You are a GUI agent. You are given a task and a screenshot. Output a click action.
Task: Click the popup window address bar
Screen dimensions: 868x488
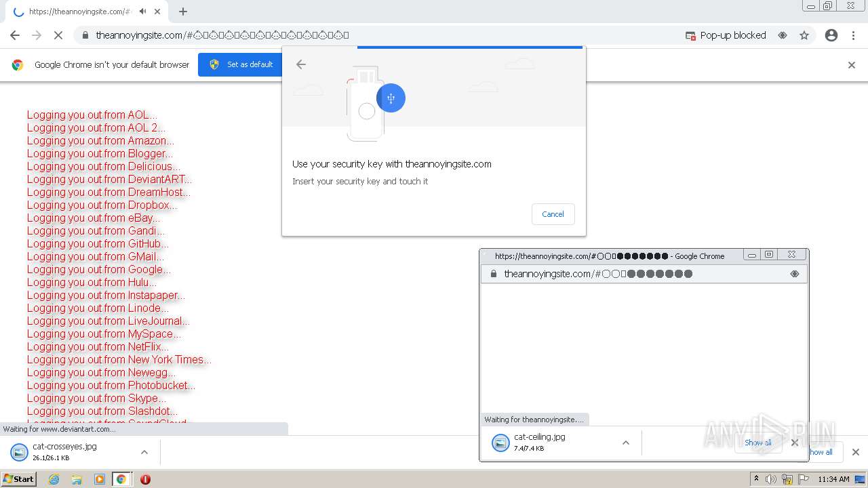point(644,274)
